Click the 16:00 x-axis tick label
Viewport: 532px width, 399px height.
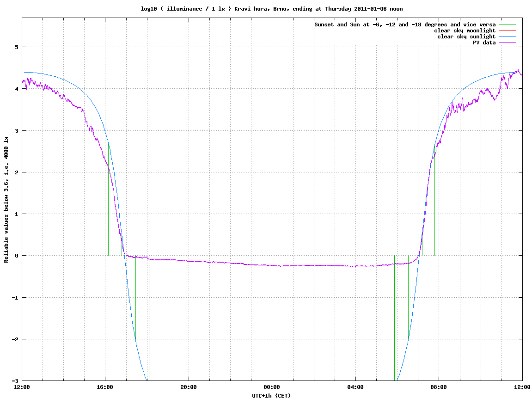(105, 387)
